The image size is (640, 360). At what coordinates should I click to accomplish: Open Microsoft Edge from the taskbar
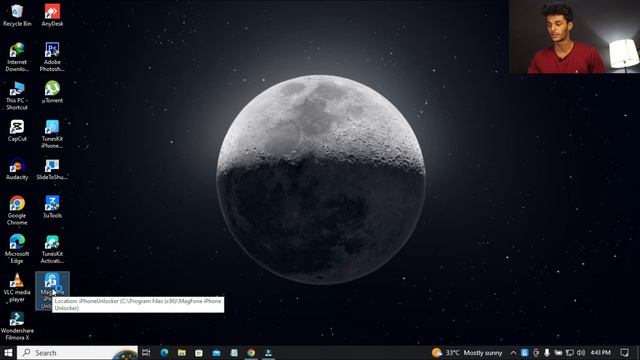click(164, 353)
